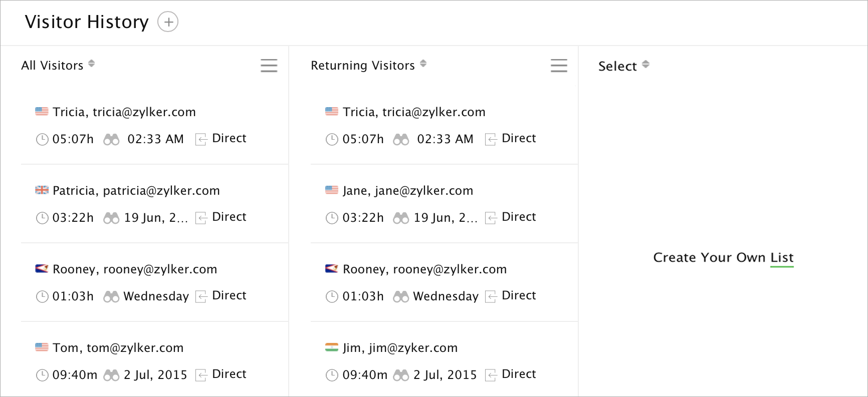Select Rooney's entry under Returning Visitors

[x=424, y=269]
